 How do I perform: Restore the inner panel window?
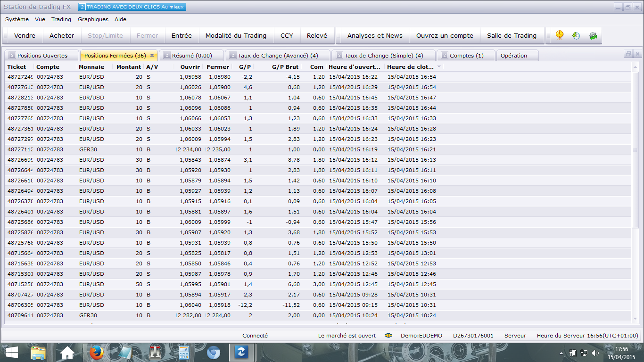tap(628, 54)
